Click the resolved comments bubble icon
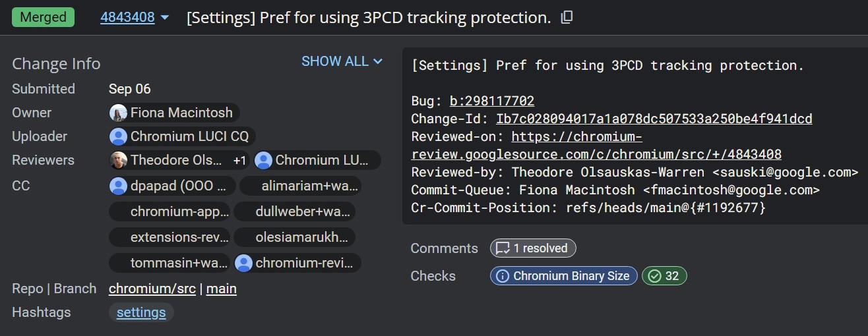This screenshot has width=868, height=336. (x=503, y=248)
